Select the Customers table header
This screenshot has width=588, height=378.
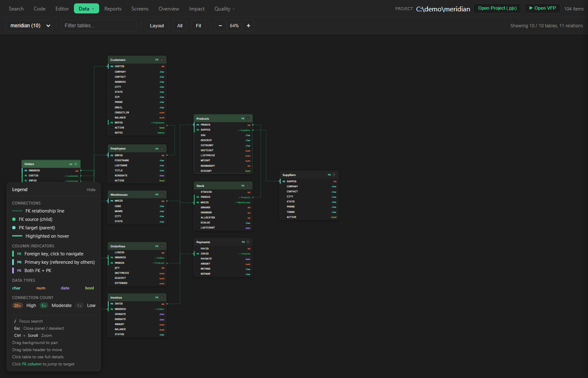(x=137, y=60)
